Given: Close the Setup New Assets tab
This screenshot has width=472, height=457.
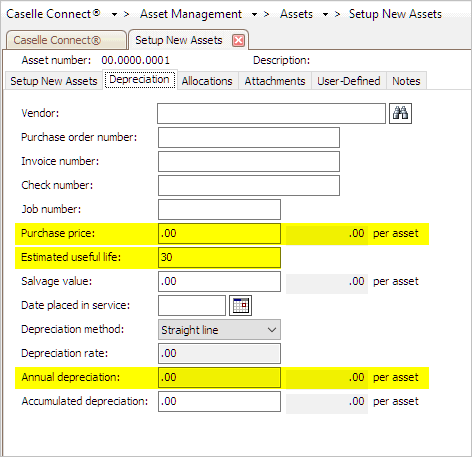Looking at the screenshot, I should [238, 41].
